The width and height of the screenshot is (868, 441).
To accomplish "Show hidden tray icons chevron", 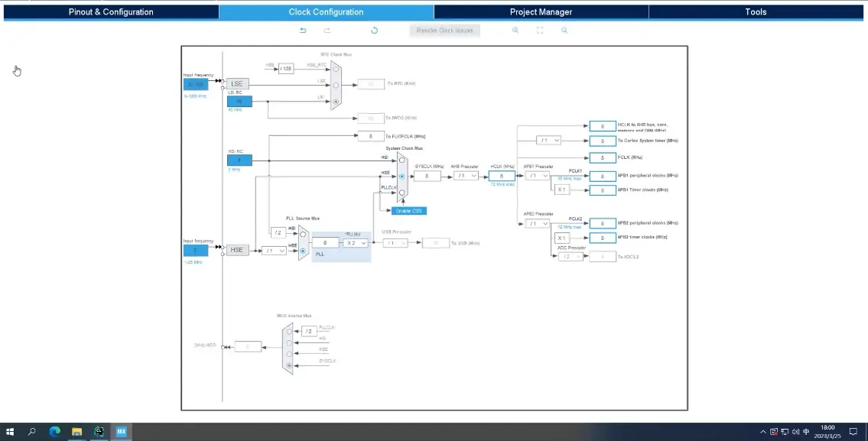I will click(x=762, y=432).
